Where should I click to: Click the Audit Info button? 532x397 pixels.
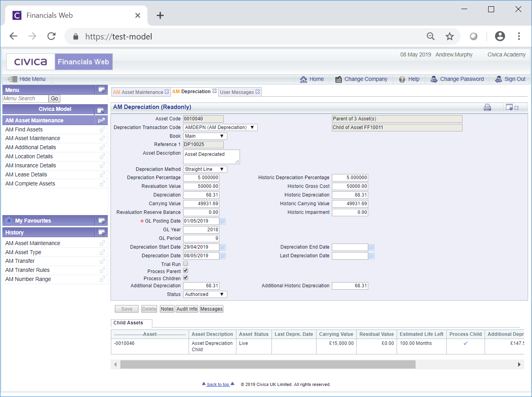[187, 309]
